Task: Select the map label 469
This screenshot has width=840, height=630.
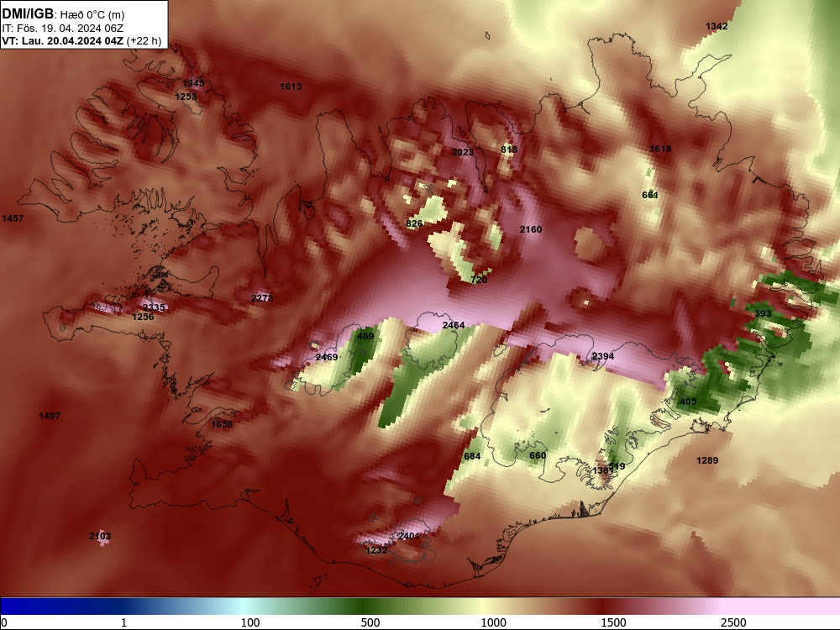Action: click(365, 337)
